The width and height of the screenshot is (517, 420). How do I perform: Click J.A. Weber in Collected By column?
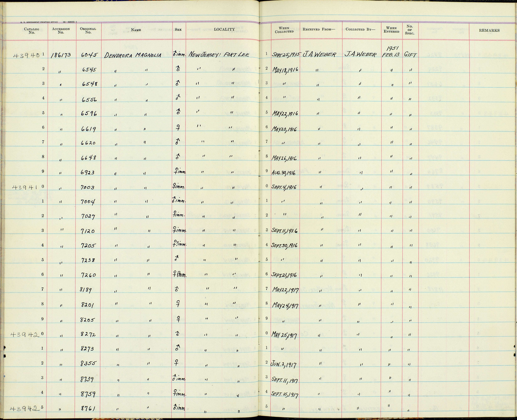coord(361,54)
